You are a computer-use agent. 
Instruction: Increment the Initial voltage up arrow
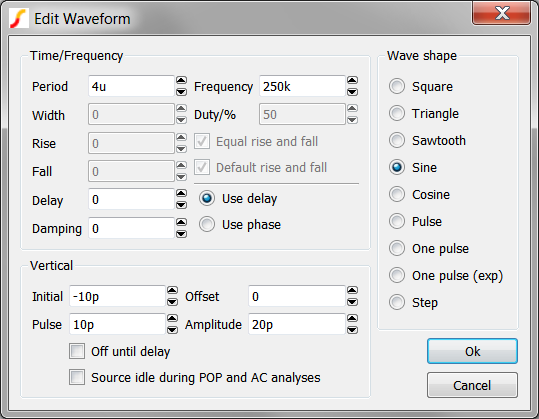point(172,290)
